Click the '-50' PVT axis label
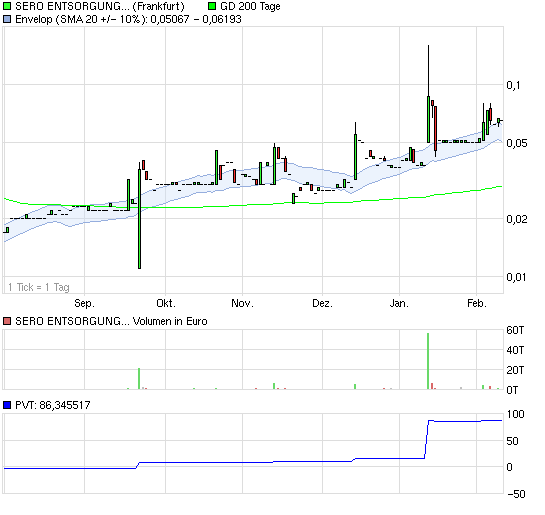This screenshot has width=545, height=515. click(x=516, y=494)
